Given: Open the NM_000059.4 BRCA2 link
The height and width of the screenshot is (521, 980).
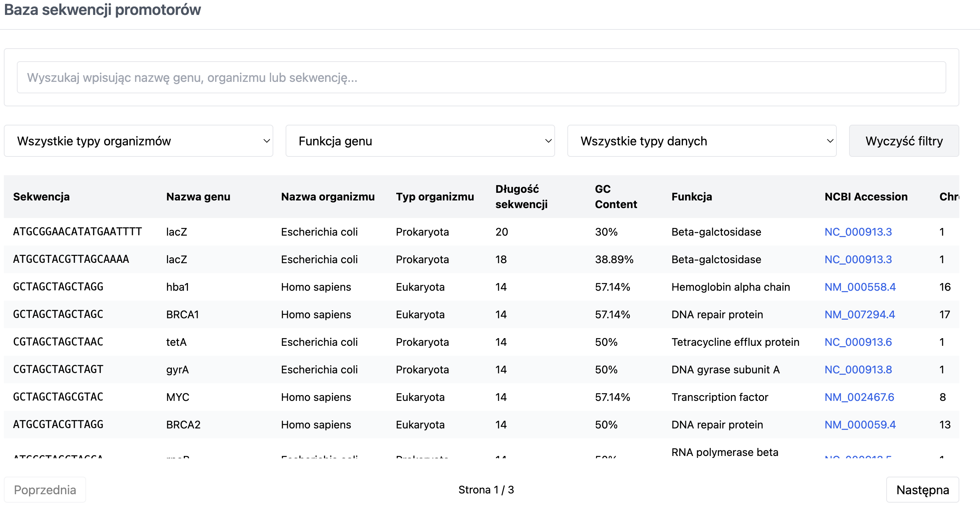Looking at the screenshot, I should 860,425.
